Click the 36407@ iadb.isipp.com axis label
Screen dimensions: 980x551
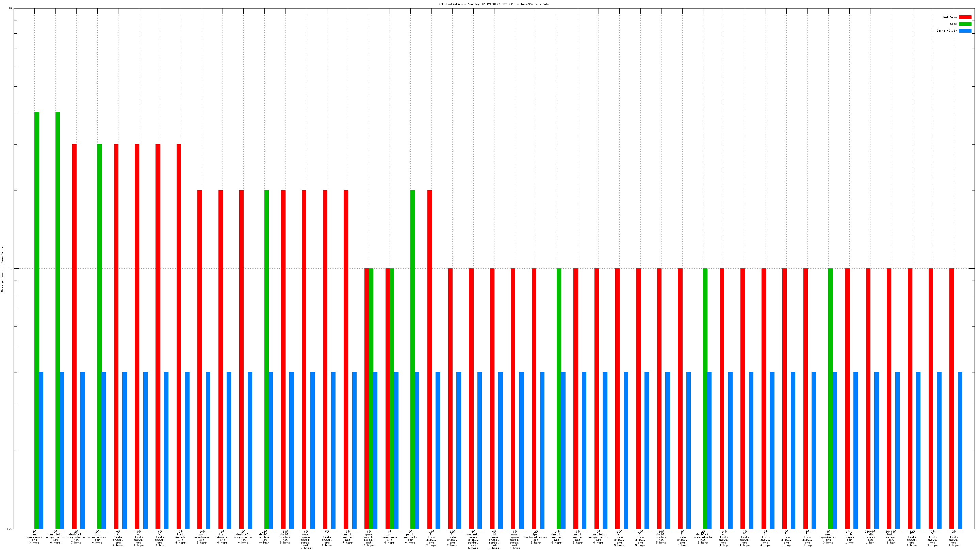870,537
